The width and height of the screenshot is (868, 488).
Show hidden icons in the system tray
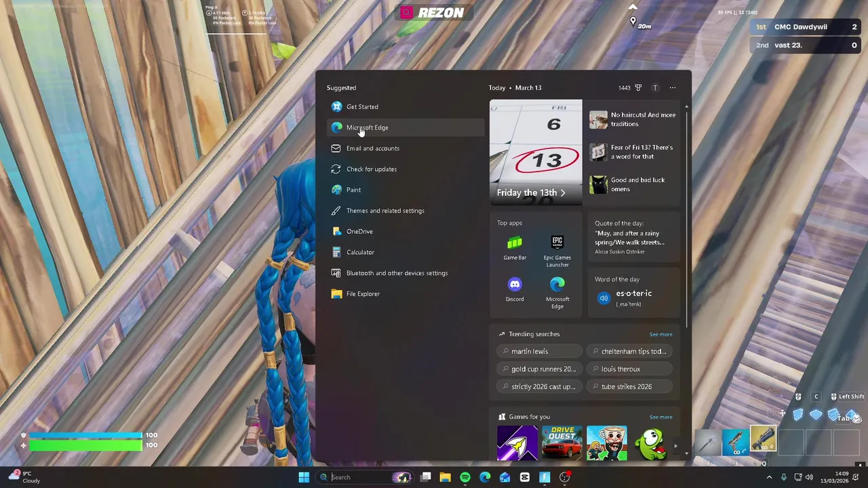[x=769, y=477]
